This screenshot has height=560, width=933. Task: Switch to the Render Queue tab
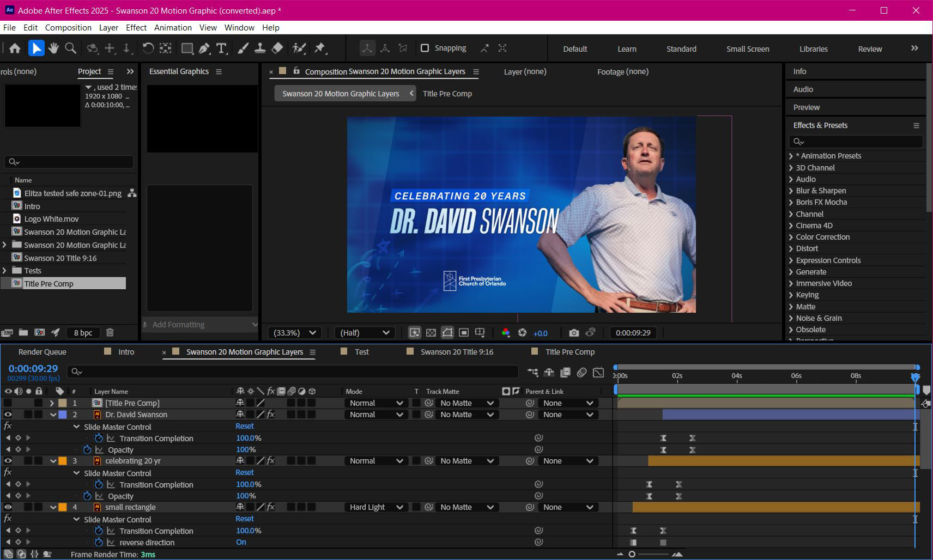pos(42,352)
